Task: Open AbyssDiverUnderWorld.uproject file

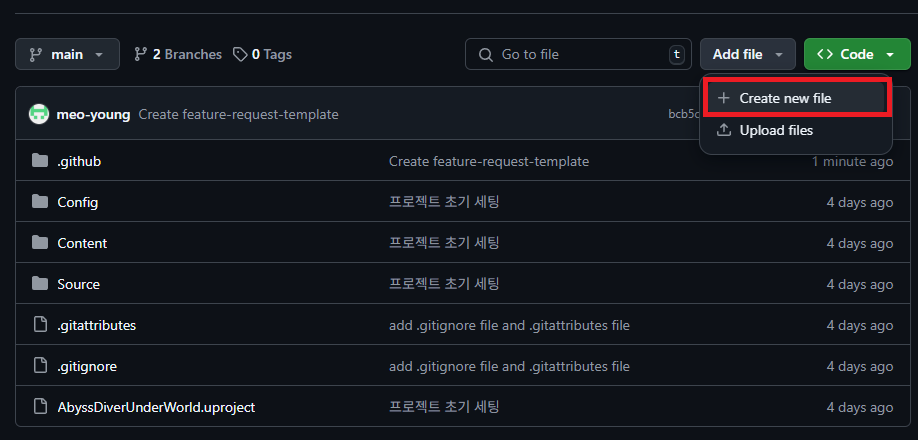Action: (x=156, y=407)
